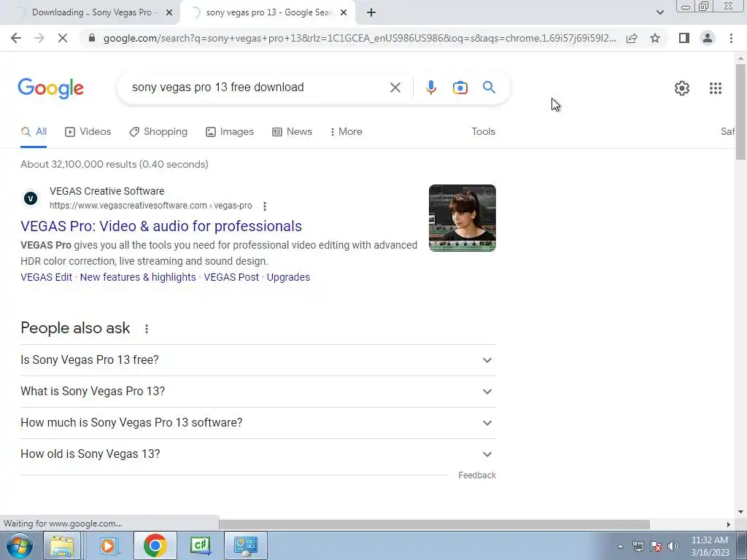
Task: Go back to the previous page
Action: coord(16,38)
